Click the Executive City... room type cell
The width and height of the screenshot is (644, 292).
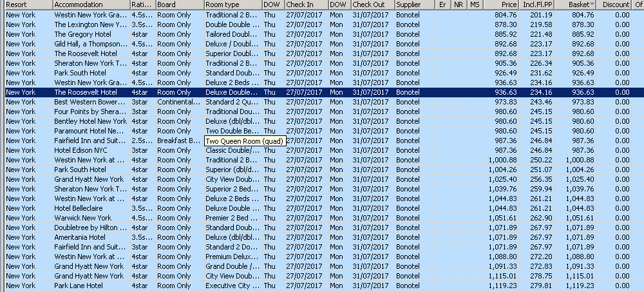click(x=233, y=286)
